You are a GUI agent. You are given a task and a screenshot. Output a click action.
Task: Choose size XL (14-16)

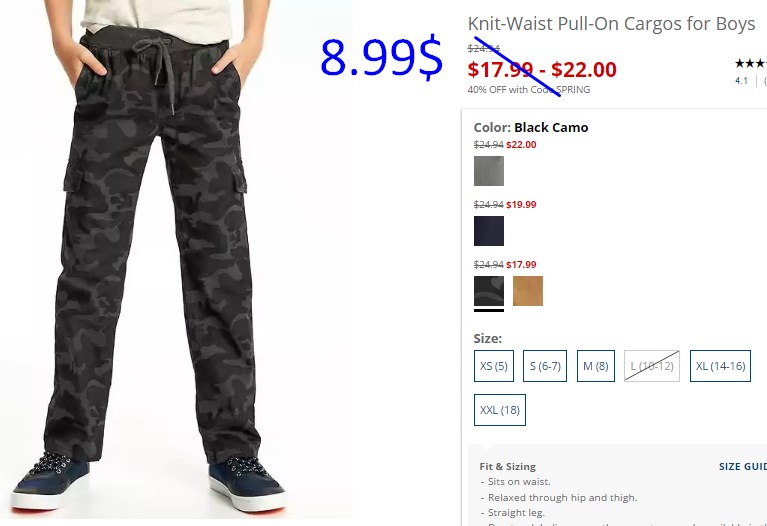tap(720, 366)
